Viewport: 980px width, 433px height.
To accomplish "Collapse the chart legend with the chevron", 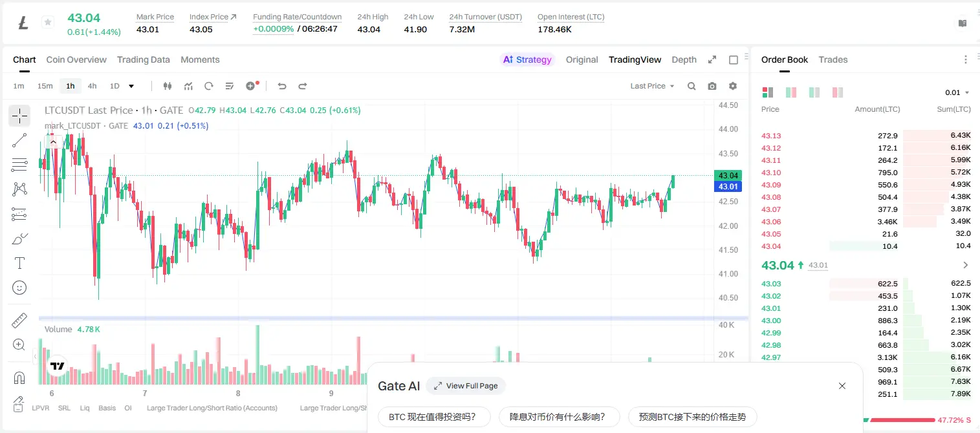I will (53, 141).
